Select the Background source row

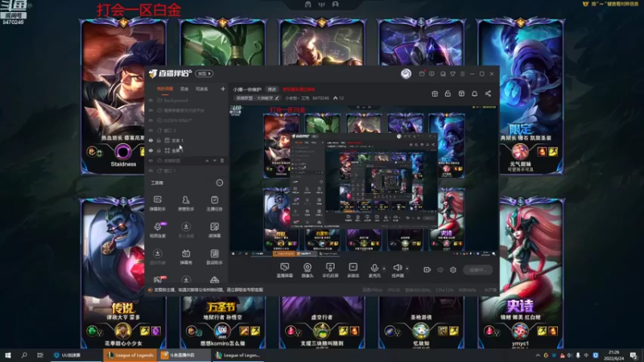click(187, 100)
